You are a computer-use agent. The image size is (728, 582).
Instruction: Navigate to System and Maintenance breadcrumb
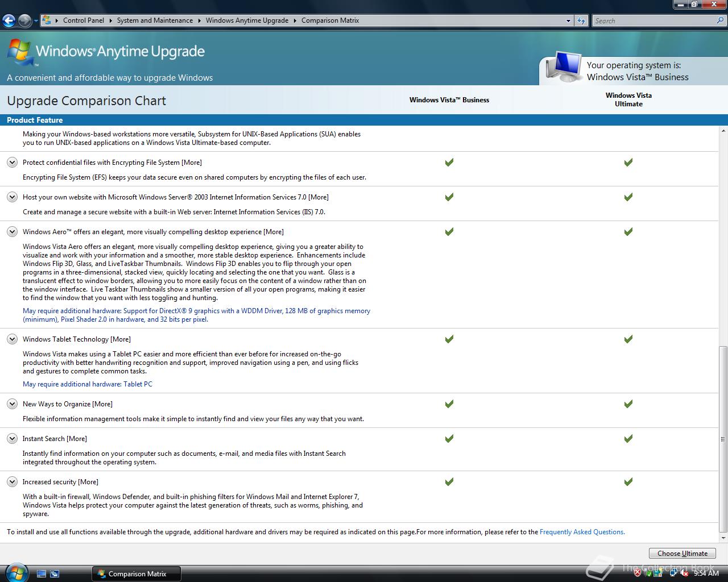(155, 20)
